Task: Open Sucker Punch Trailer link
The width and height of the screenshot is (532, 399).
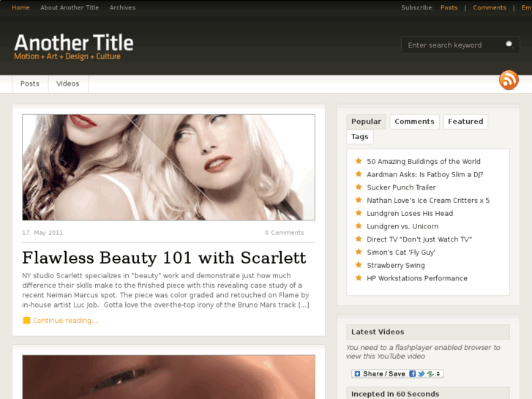Action: tap(401, 187)
